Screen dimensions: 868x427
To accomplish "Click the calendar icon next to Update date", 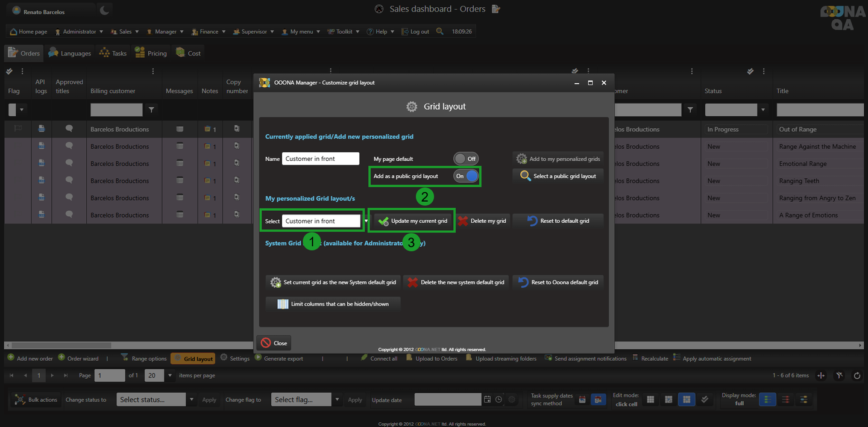I will click(x=487, y=399).
